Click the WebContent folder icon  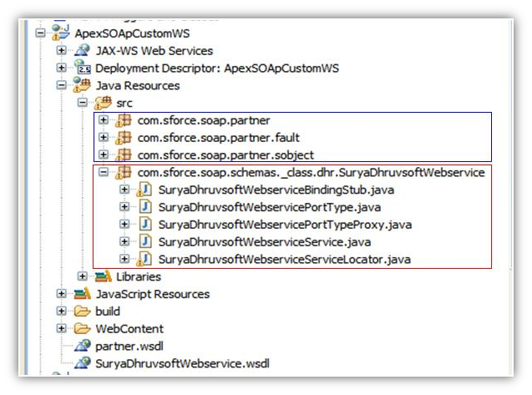click(83, 328)
